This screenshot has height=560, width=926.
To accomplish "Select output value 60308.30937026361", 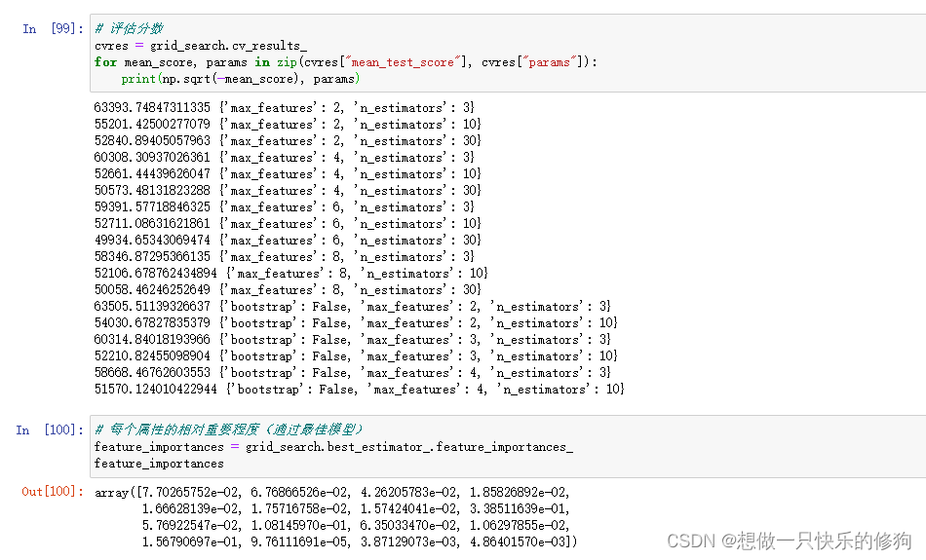I will click(152, 157).
